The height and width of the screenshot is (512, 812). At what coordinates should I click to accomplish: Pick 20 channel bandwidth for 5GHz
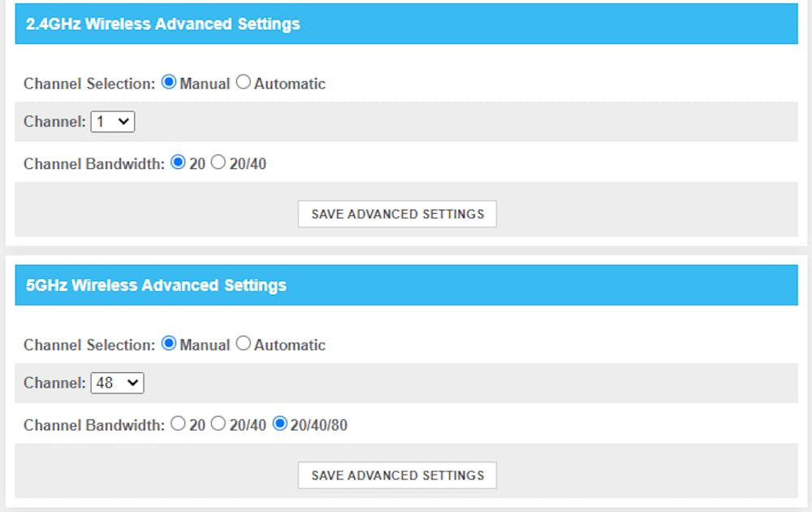(179, 424)
